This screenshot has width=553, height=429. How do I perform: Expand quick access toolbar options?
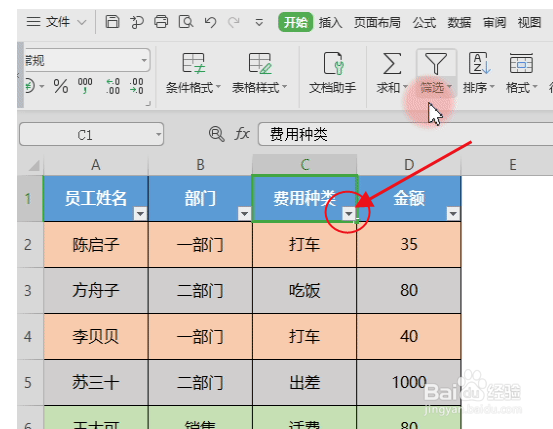tap(259, 23)
